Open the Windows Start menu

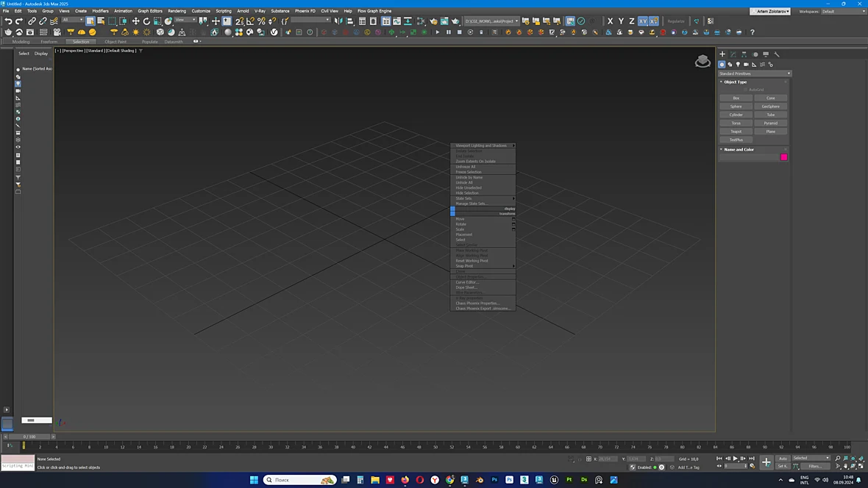click(x=254, y=480)
